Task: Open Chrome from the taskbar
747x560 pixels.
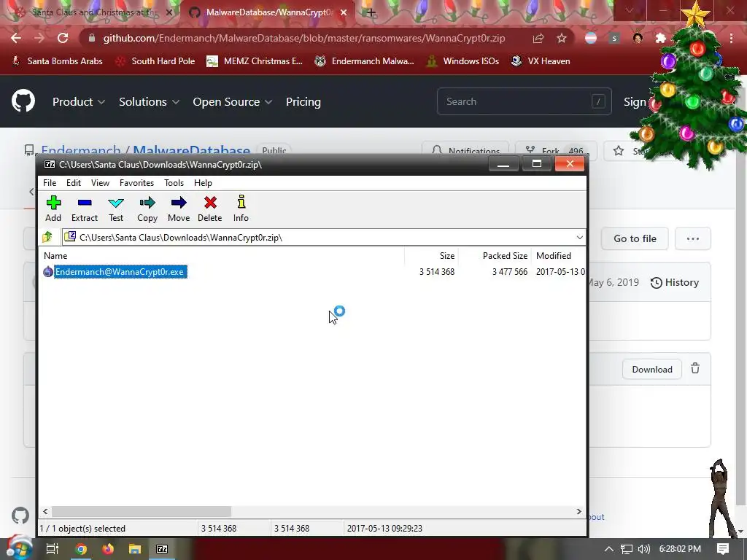Action: tap(81, 549)
